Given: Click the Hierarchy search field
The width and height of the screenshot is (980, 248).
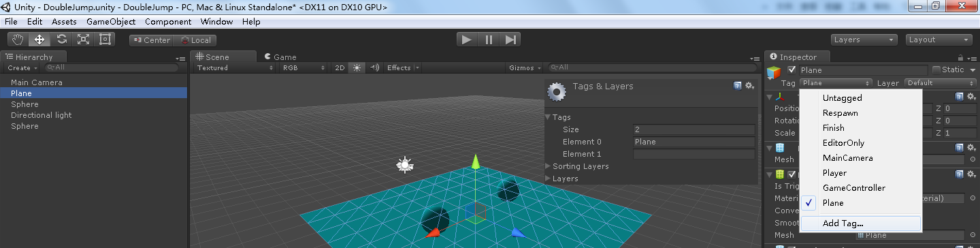Looking at the screenshot, I should tap(112, 67).
